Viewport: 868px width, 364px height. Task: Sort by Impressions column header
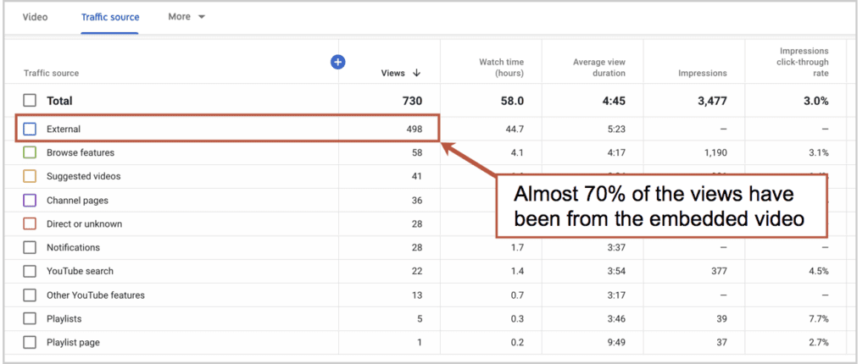coord(703,73)
